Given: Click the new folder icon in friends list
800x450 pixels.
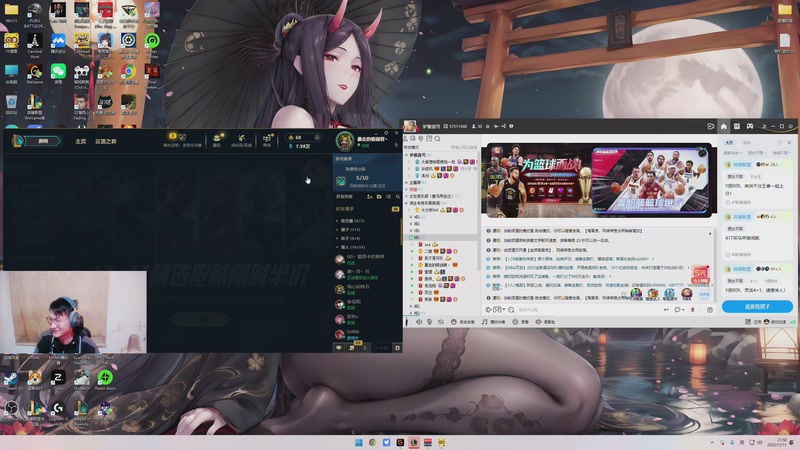Looking at the screenshot, I should 379,196.
